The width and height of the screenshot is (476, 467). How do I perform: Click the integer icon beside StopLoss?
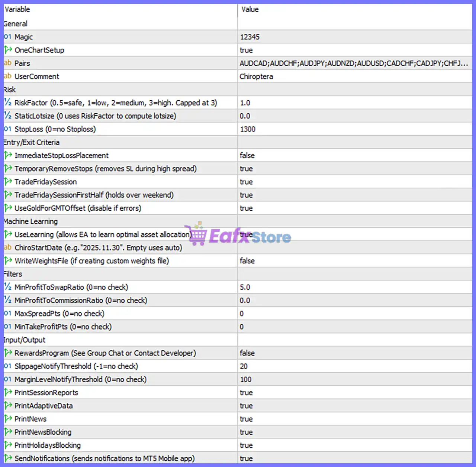7,129
